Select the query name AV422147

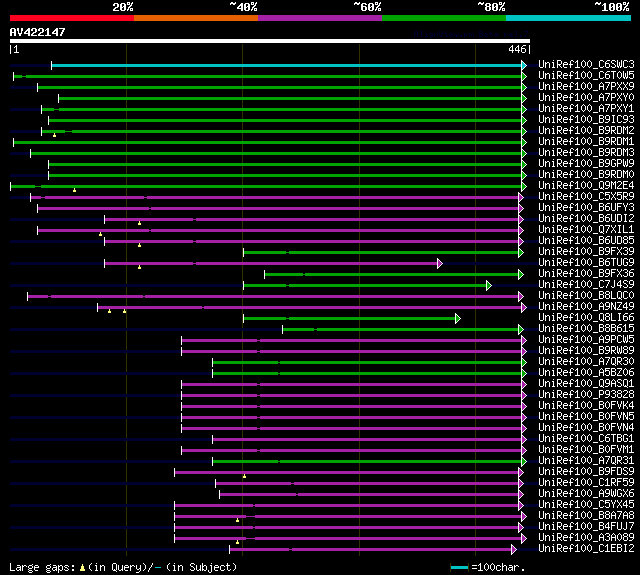point(38,32)
